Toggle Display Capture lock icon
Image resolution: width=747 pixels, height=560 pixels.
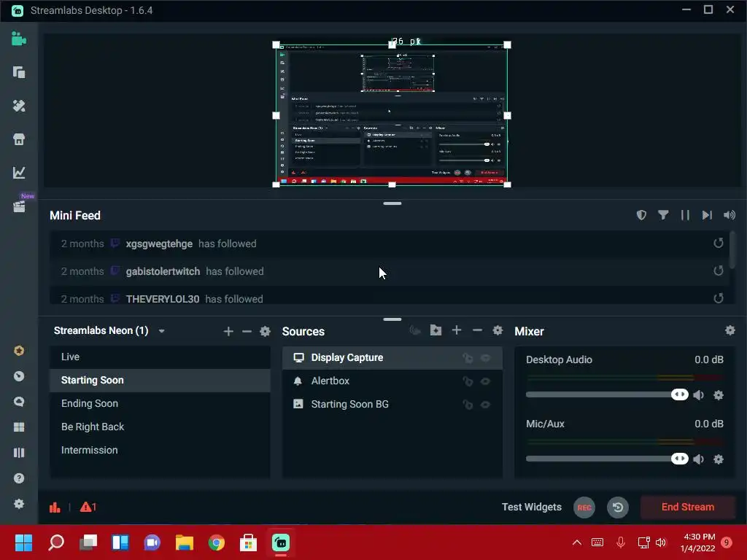[x=468, y=358]
